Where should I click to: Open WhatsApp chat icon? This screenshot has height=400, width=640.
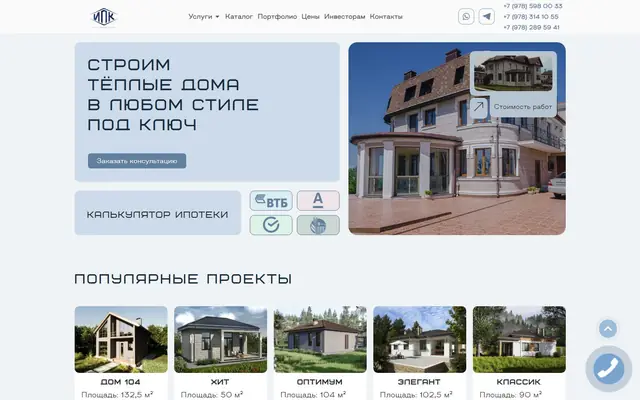point(466,17)
